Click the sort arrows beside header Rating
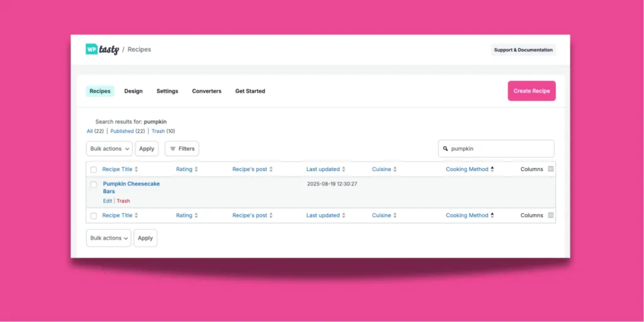Image resolution: width=644 pixels, height=322 pixels. pyautogui.click(x=196, y=169)
